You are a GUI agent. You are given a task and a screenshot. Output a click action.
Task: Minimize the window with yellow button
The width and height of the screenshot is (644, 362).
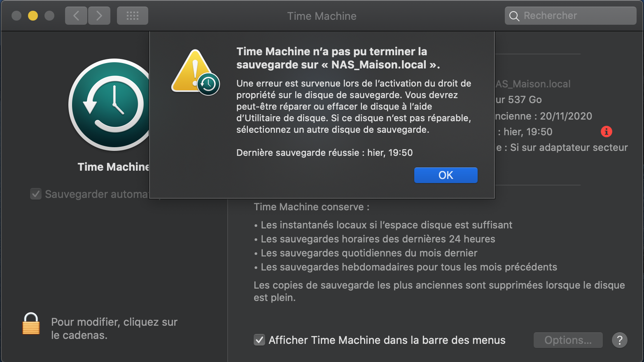click(x=33, y=16)
